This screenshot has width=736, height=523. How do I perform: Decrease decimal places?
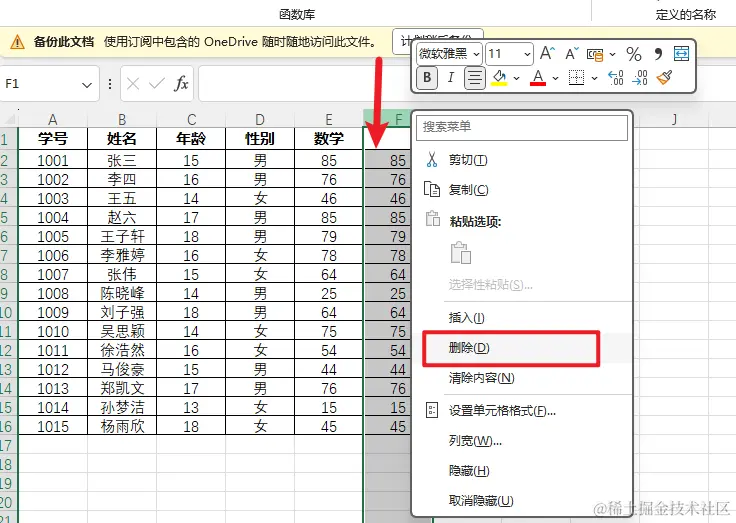pyautogui.click(x=640, y=77)
